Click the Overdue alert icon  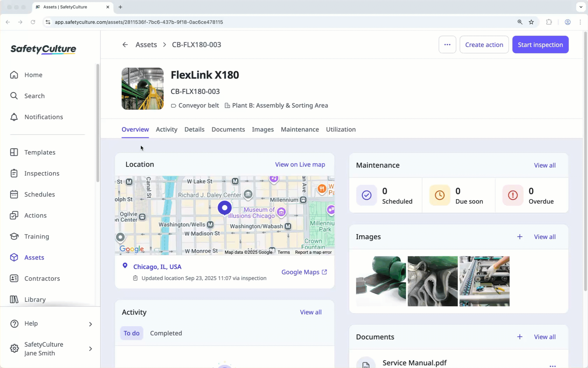click(513, 195)
